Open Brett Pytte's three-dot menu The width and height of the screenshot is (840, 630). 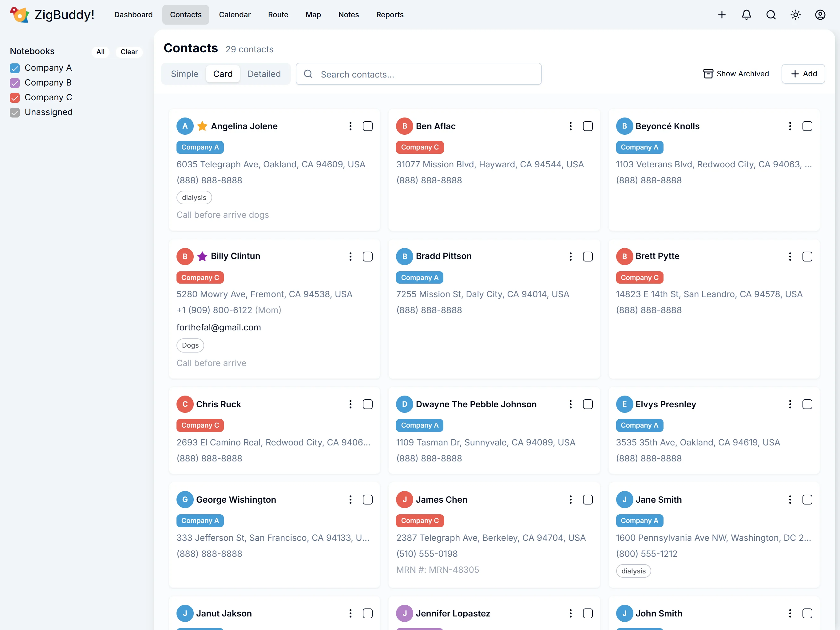[790, 257]
